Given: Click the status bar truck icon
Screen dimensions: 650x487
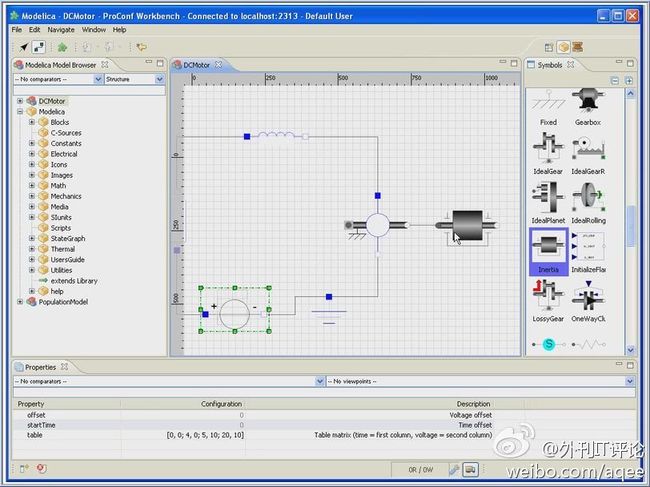Looking at the screenshot, I should pos(471,470).
